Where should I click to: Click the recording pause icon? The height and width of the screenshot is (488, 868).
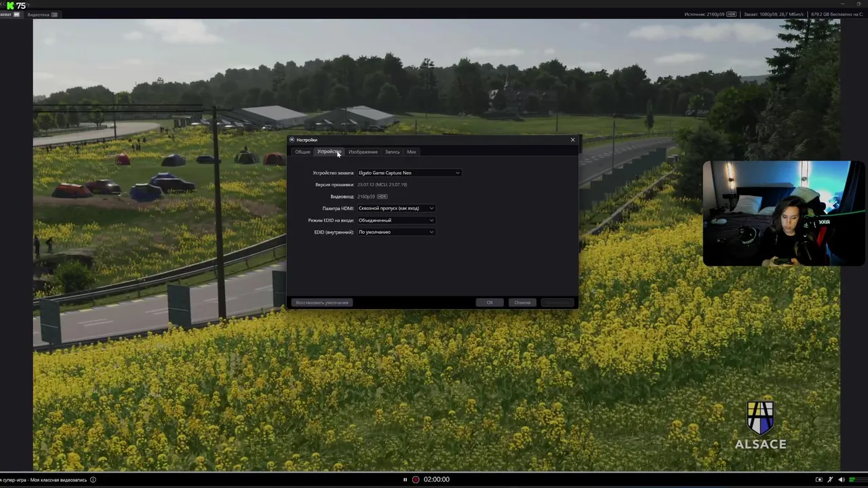coord(405,479)
